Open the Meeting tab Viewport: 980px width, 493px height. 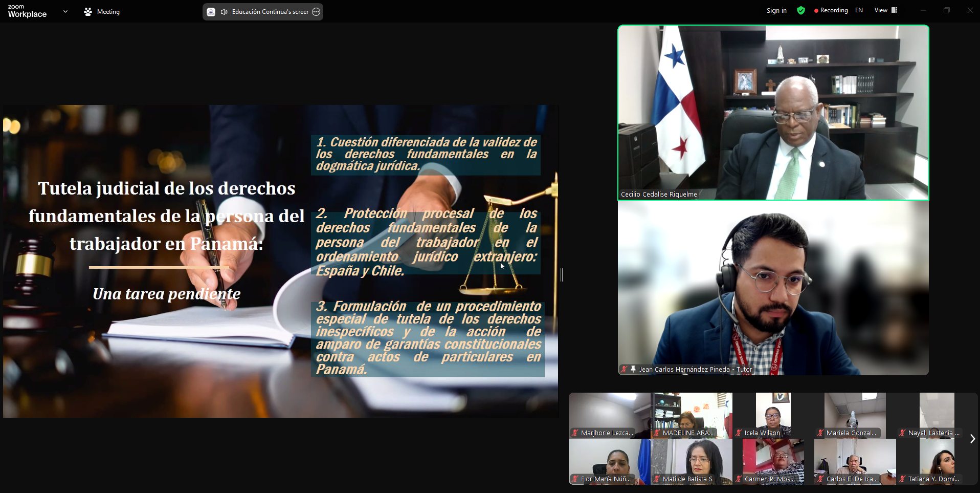click(x=102, y=11)
